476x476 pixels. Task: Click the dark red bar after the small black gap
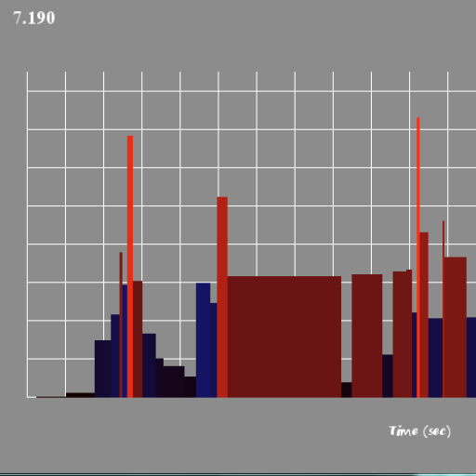tap(367, 336)
